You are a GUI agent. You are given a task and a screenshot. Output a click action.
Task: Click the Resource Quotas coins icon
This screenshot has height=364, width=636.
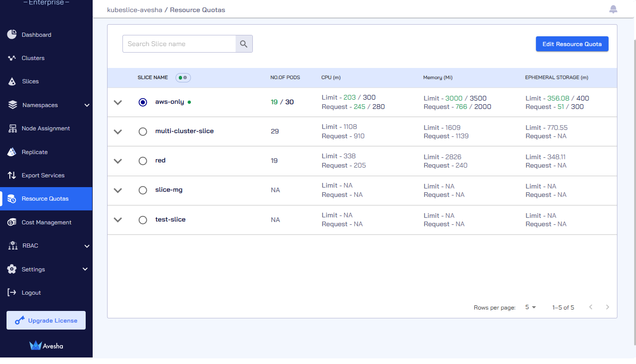click(x=12, y=199)
